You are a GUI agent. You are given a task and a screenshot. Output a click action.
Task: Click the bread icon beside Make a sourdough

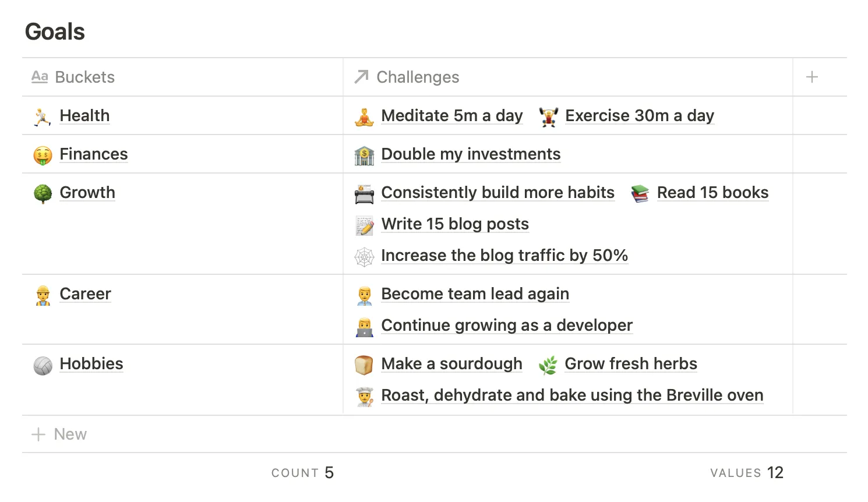point(364,365)
